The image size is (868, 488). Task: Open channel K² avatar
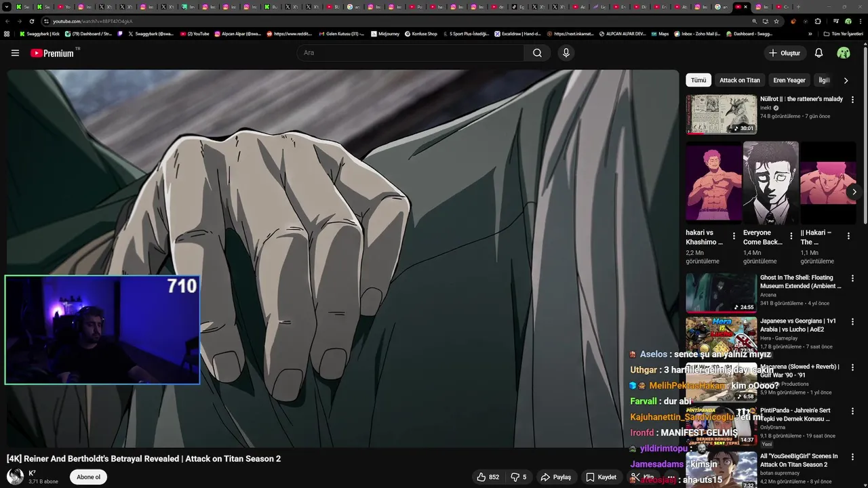[15, 476]
